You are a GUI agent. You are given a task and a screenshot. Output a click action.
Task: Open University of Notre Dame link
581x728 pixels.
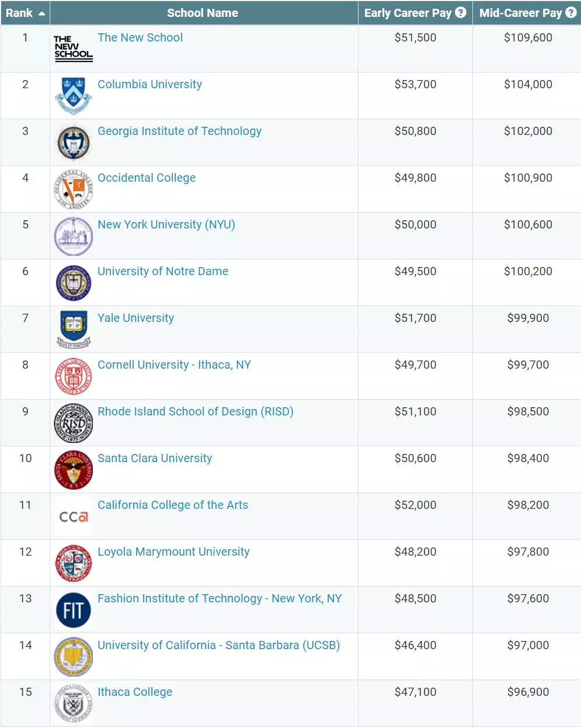[x=163, y=271]
